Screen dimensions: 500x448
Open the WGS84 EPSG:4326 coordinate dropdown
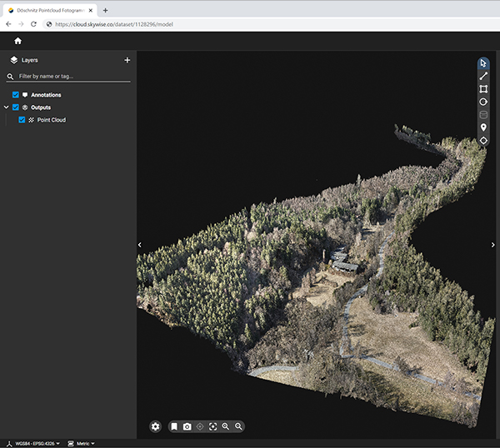[37, 444]
